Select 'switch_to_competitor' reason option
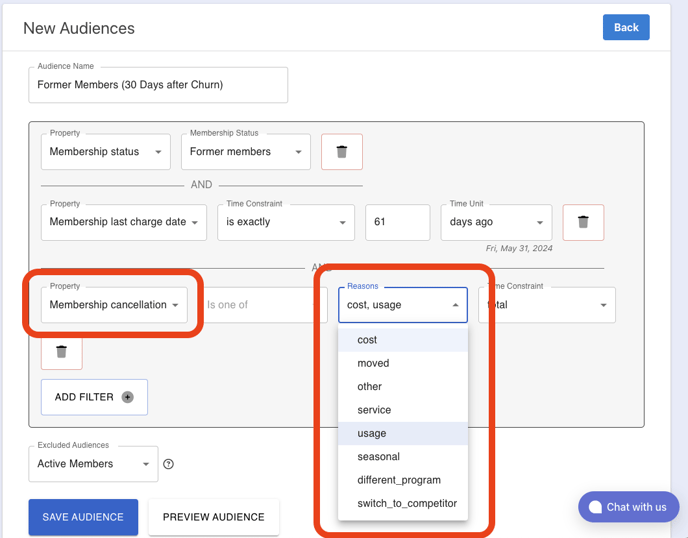688x538 pixels. (403, 503)
